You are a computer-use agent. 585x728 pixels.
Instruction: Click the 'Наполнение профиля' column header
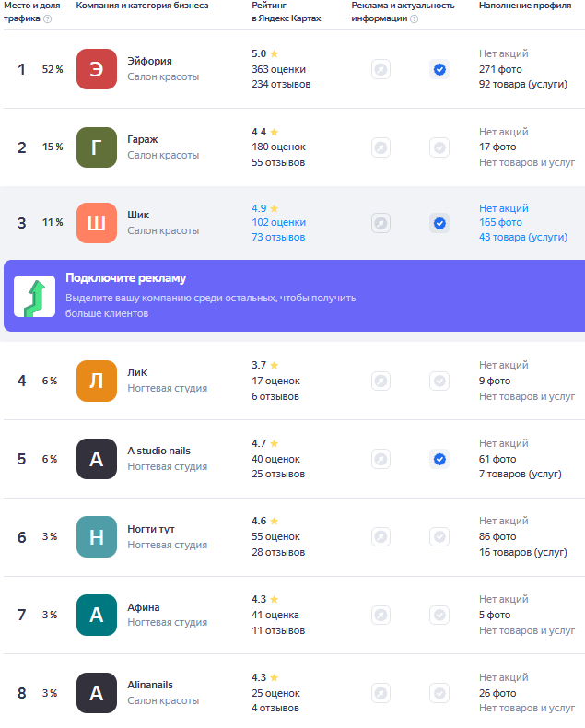click(x=522, y=6)
